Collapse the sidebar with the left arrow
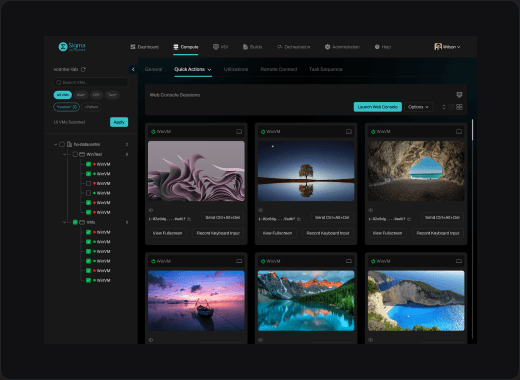The height and width of the screenshot is (380, 520). (133, 69)
